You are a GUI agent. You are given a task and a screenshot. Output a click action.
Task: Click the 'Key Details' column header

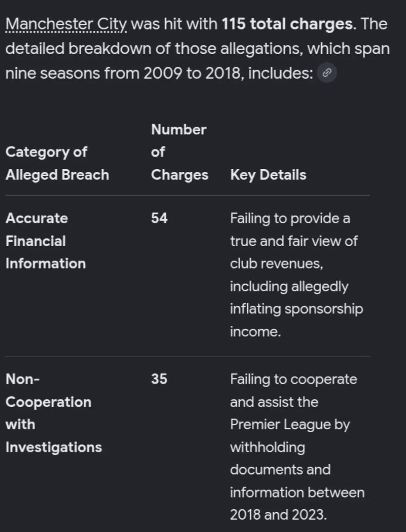(268, 175)
